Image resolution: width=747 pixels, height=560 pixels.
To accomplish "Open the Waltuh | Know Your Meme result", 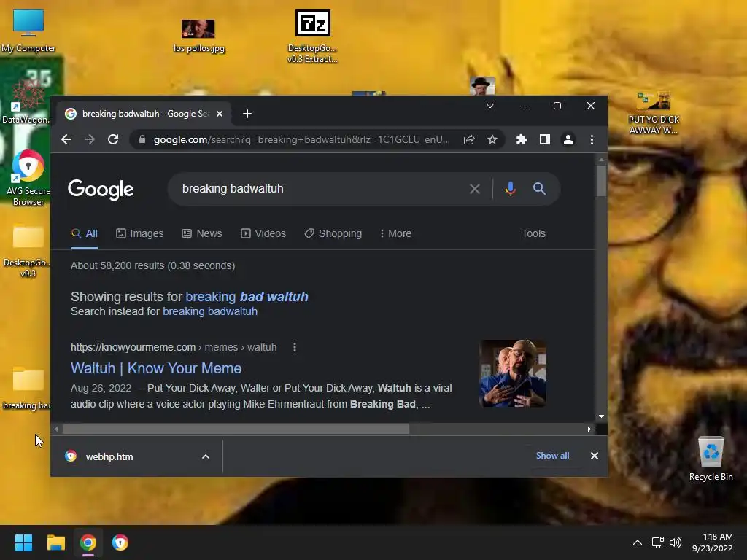I will (x=156, y=368).
